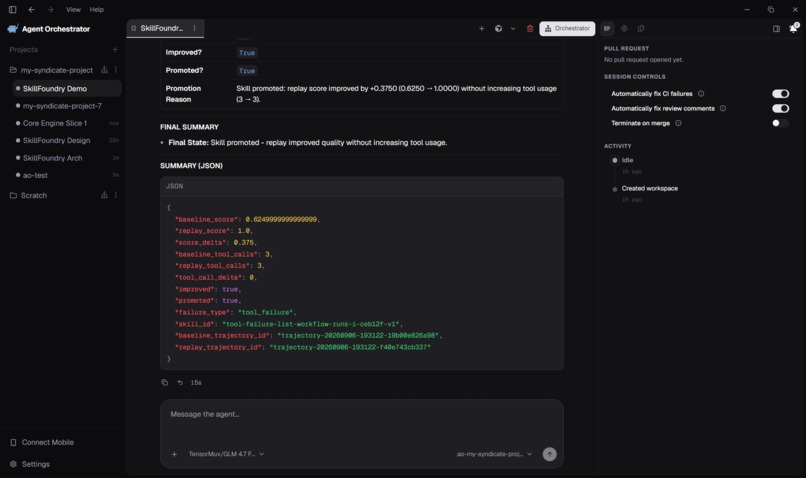Open more options for Scratch
Viewport: 806px width, 478px height.
[x=116, y=195]
